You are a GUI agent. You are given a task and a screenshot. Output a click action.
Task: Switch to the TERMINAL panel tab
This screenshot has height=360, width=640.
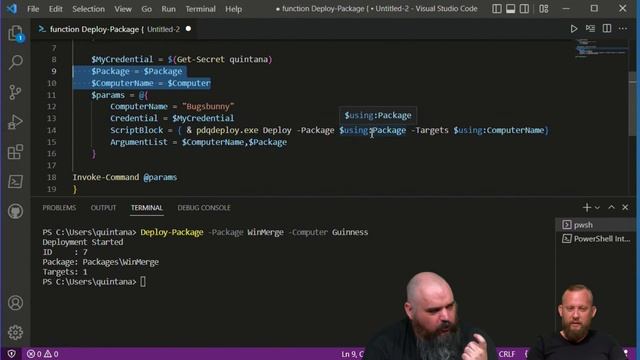coord(147,208)
